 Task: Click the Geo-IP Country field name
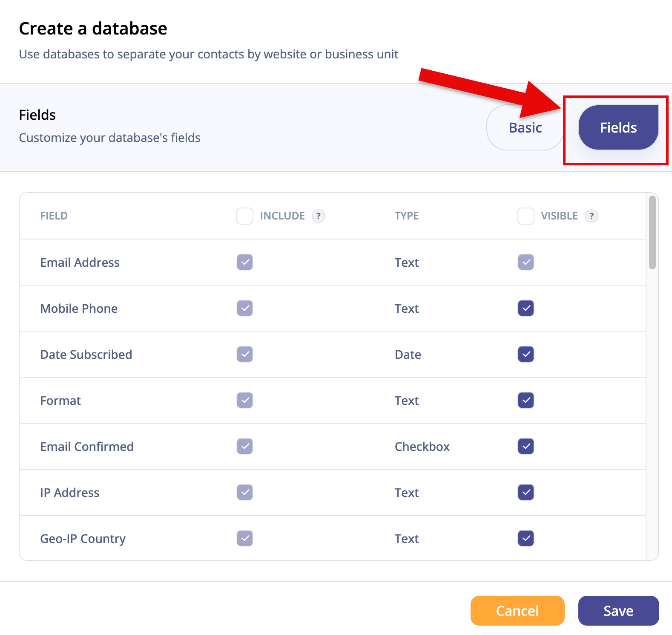83,539
